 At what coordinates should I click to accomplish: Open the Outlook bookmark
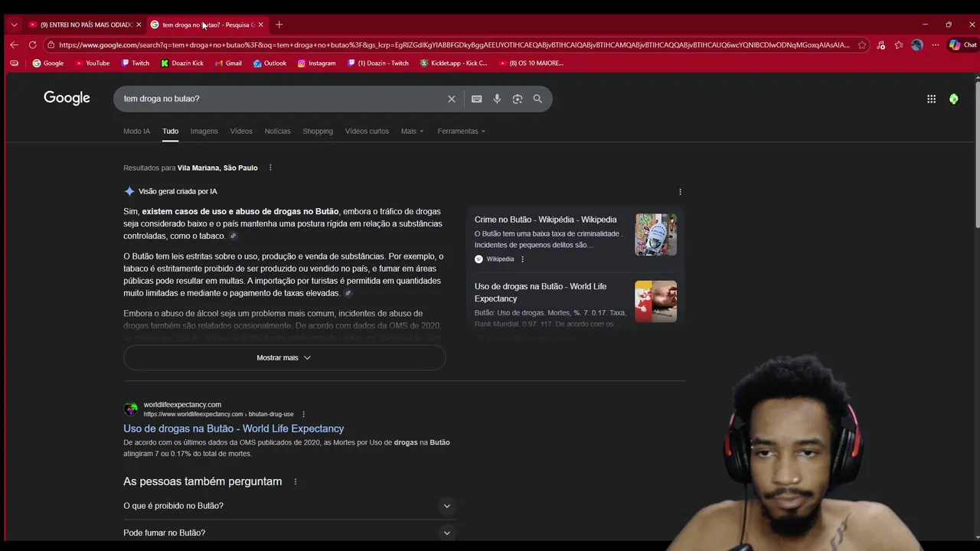pyautogui.click(x=269, y=64)
